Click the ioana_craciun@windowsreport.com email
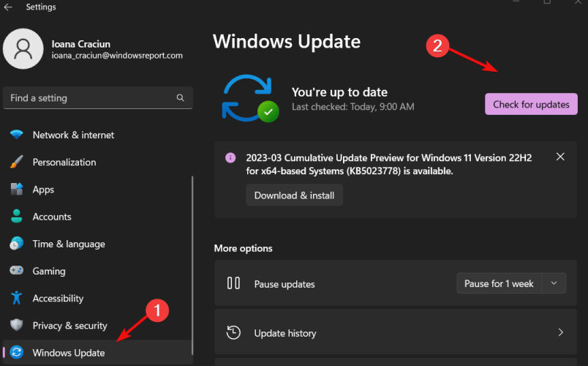 pyautogui.click(x=117, y=56)
